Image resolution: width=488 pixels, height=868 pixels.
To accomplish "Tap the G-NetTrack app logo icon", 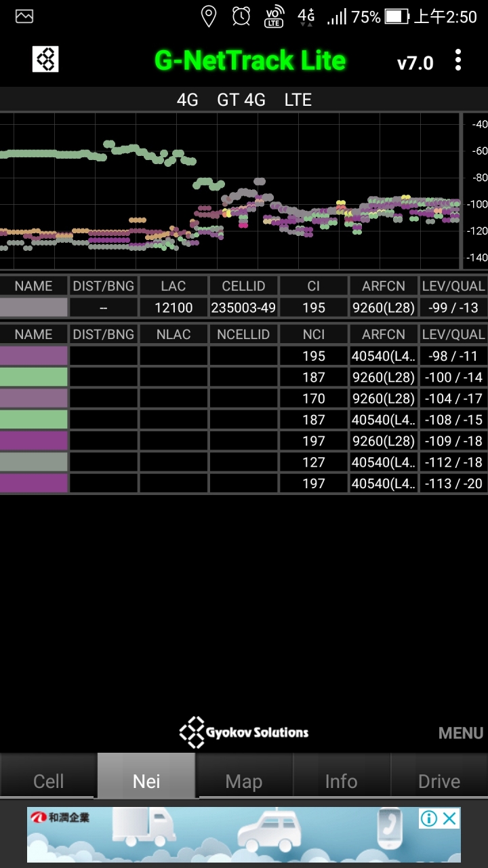I will (x=45, y=60).
